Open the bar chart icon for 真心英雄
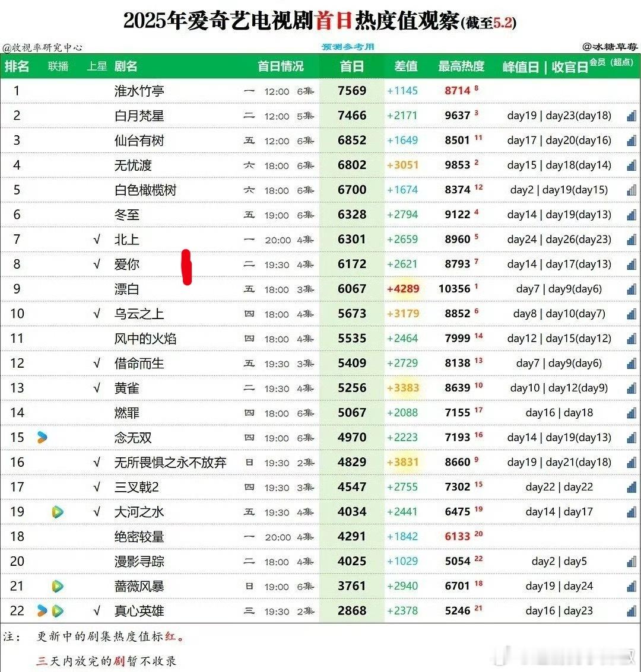The image size is (641, 672). pos(631,611)
